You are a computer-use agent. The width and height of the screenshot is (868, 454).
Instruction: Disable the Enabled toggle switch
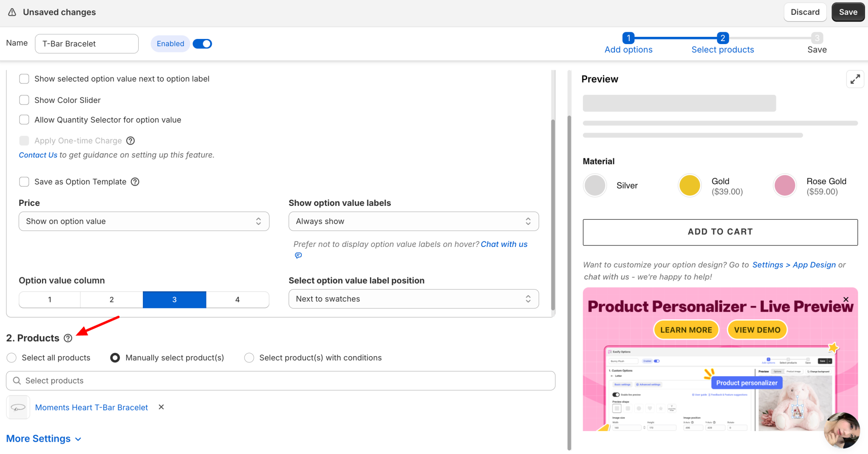pyautogui.click(x=202, y=44)
